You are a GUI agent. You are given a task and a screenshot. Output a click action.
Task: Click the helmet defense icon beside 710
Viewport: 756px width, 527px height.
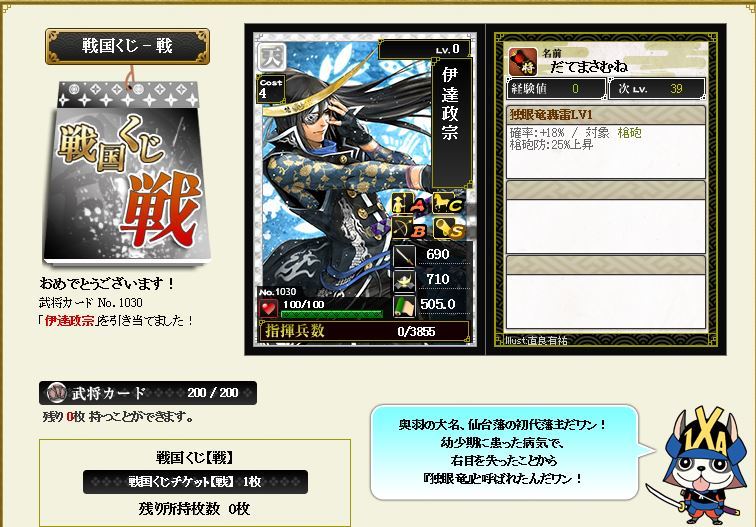coord(405,281)
